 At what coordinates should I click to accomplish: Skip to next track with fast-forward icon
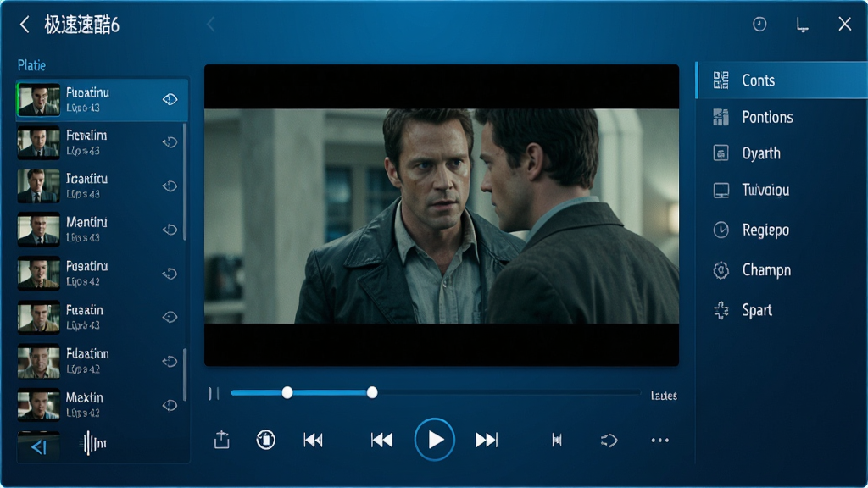(487, 440)
